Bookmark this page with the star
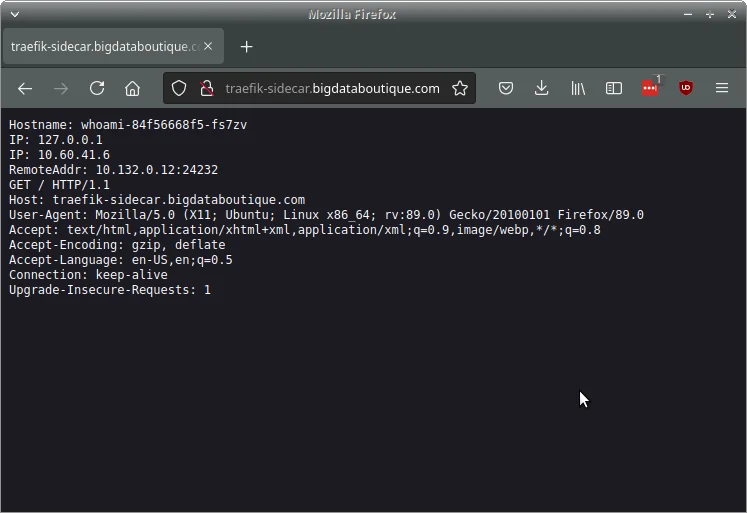 click(460, 88)
